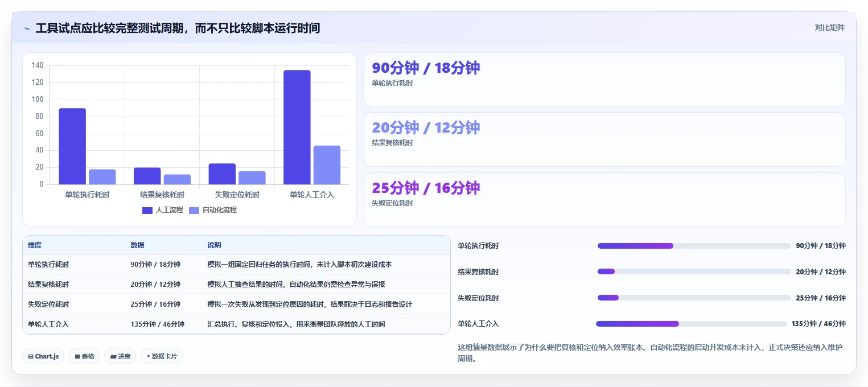Click the large 20分钟 / 12分钟 card heading

coord(426,127)
